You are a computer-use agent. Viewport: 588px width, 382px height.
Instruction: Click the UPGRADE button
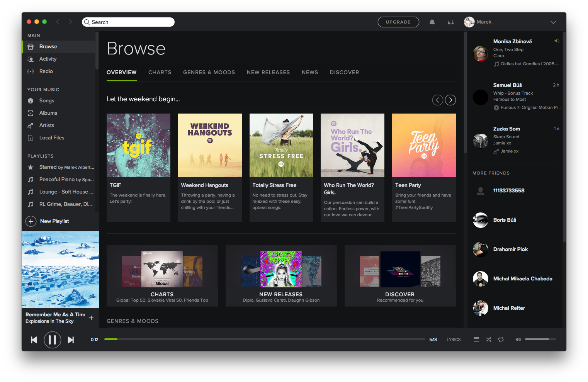coord(398,22)
